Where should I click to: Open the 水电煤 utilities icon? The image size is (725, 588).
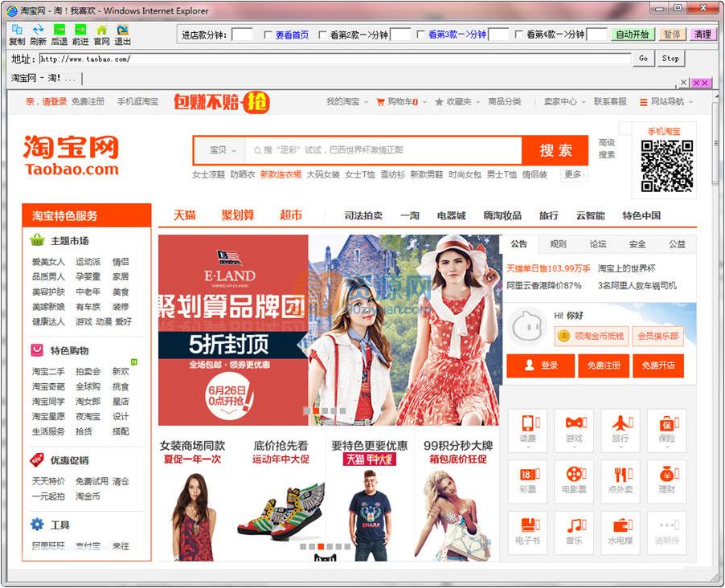coord(621,533)
